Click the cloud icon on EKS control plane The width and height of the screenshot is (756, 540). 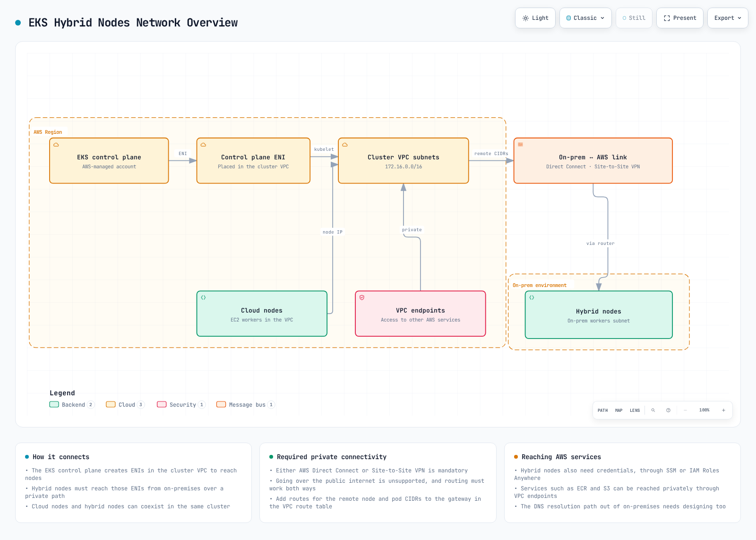pos(56,145)
